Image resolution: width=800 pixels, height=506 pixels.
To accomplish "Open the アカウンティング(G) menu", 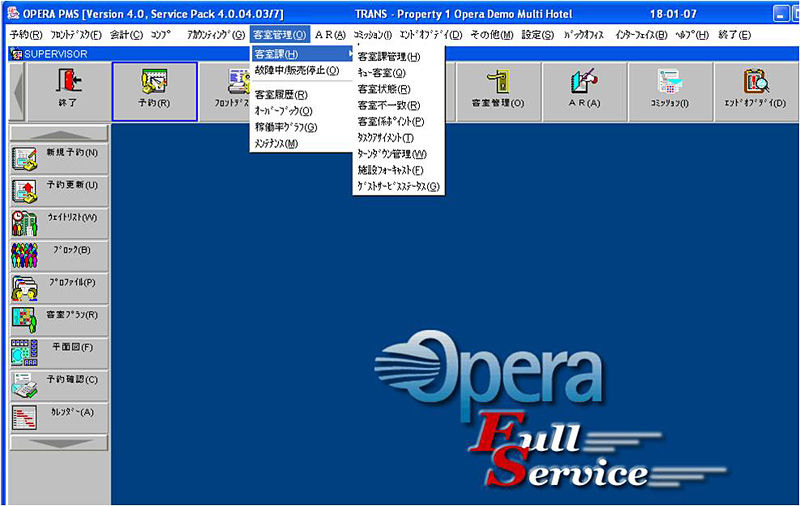I will coord(216,35).
